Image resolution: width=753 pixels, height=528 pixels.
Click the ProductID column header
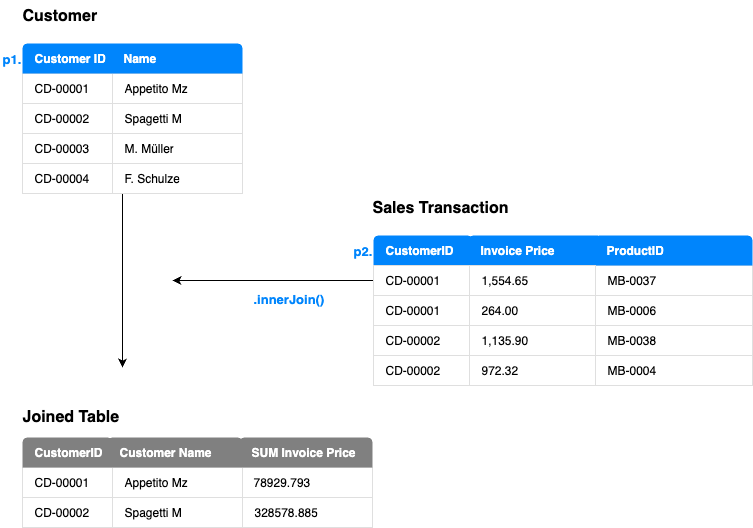click(x=635, y=251)
